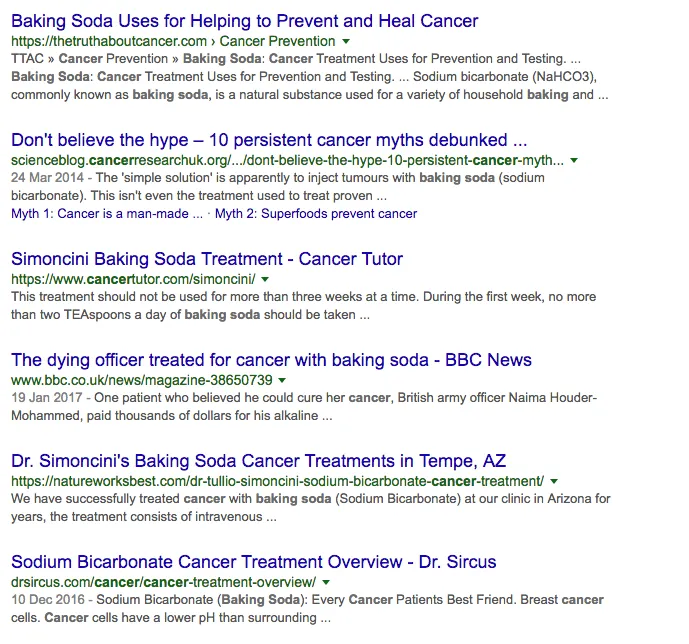
Task: Click the '10 Dec 2016' date text
Action: tap(48, 600)
